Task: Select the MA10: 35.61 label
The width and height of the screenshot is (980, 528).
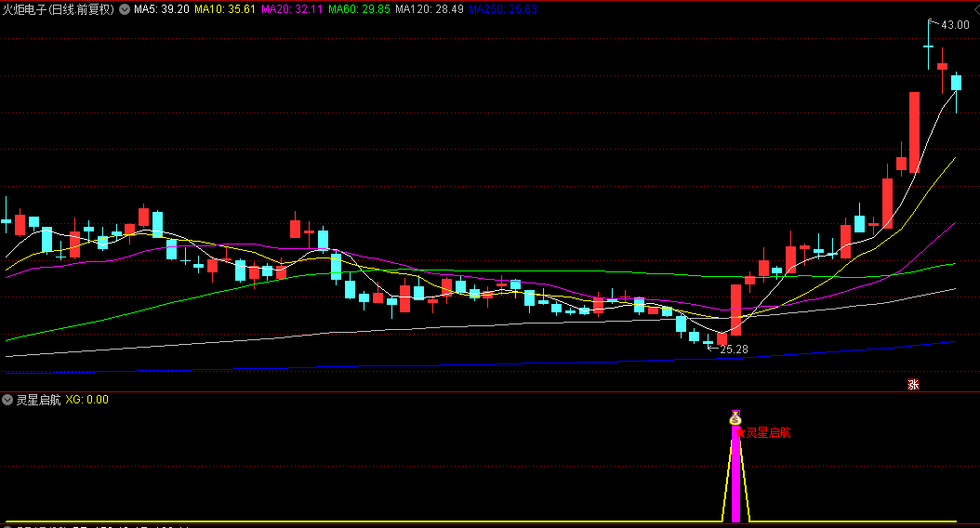Action: tap(225, 9)
